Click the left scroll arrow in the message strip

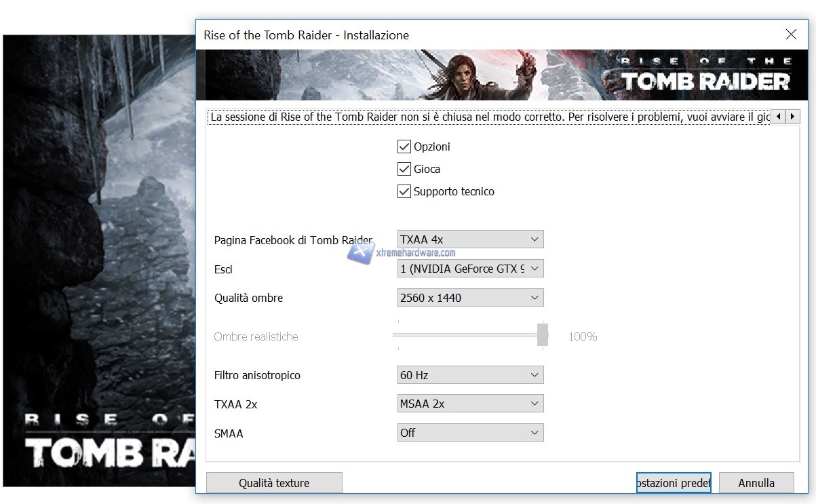pyautogui.click(x=778, y=117)
